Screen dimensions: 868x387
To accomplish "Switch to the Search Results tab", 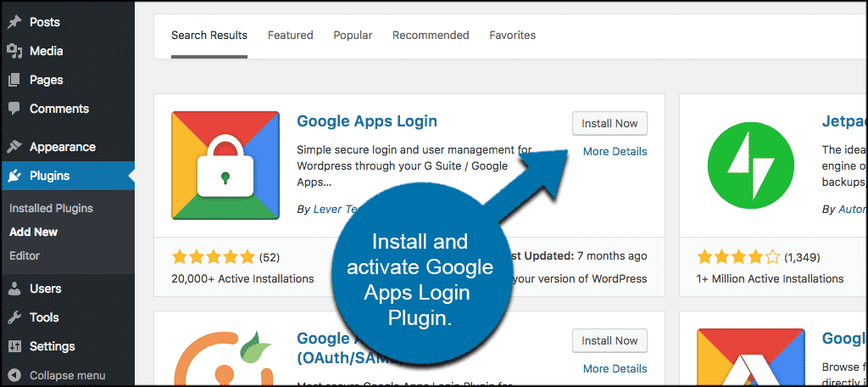I will click(209, 36).
